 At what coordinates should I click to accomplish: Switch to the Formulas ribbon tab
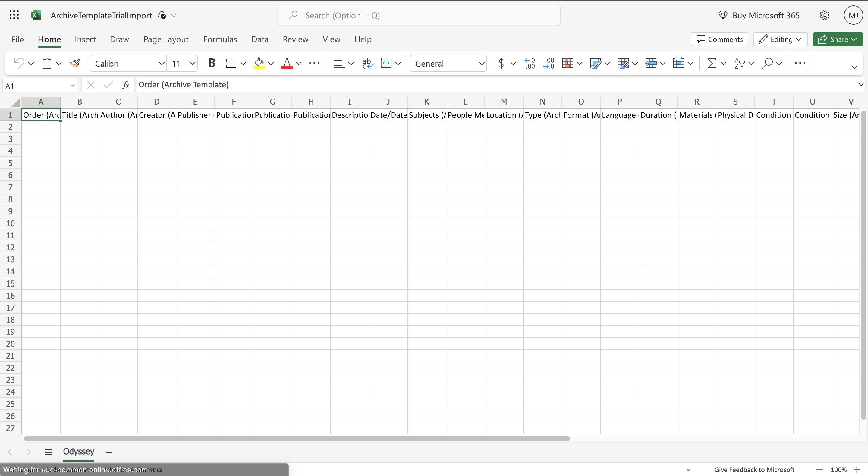[x=220, y=39]
